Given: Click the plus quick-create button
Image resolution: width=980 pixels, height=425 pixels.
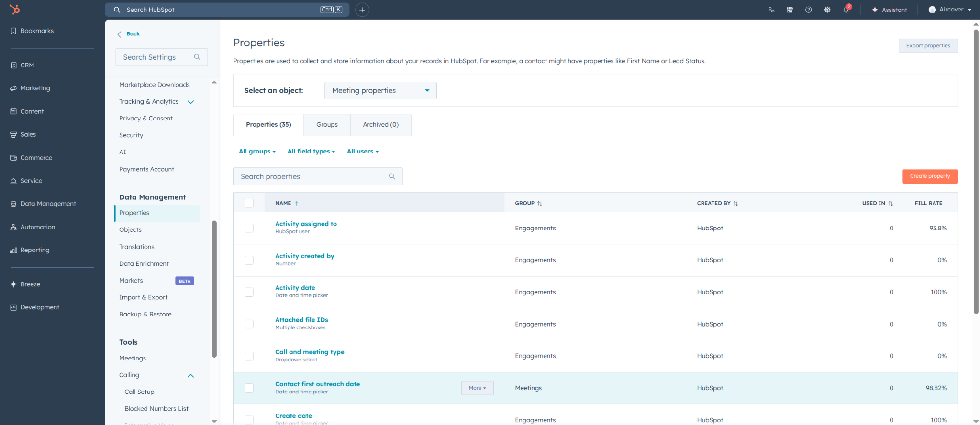Looking at the screenshot, I should pyautogui.click(x=362, y=10).
